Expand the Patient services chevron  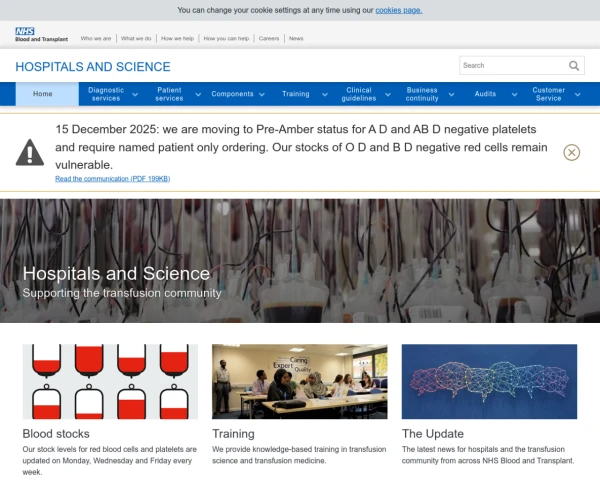(198, 95)
